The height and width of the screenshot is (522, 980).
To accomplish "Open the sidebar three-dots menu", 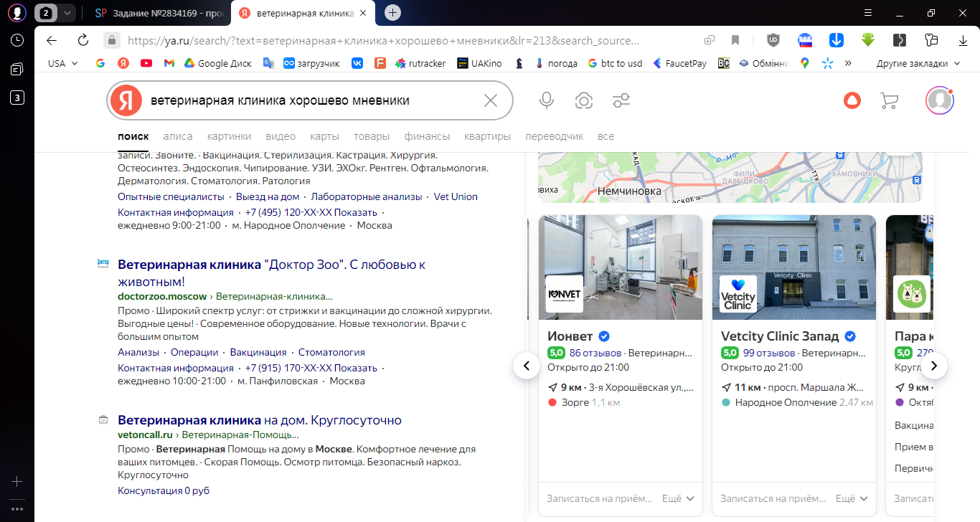I will point(17,509).
